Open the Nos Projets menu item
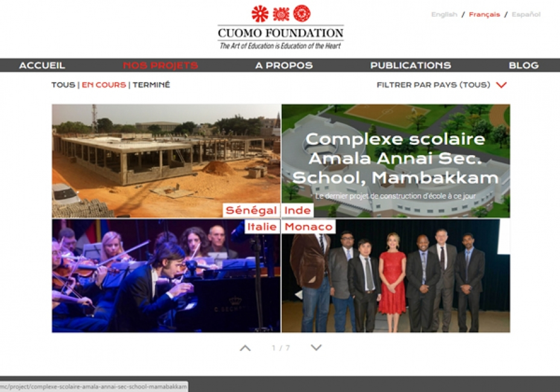The image size is (560, 392). (x=161, y=65)
